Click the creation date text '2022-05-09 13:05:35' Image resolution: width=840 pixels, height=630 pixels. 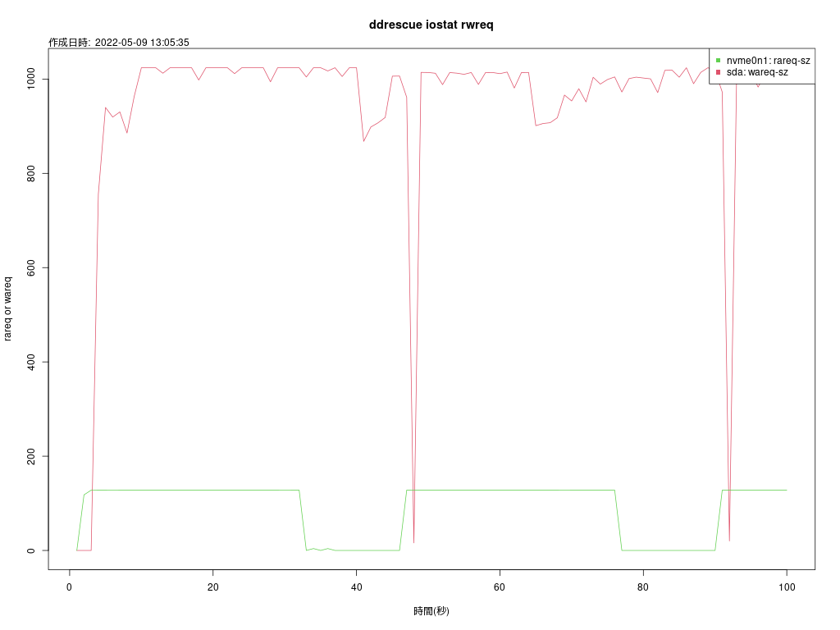click(x=142, y=43)
